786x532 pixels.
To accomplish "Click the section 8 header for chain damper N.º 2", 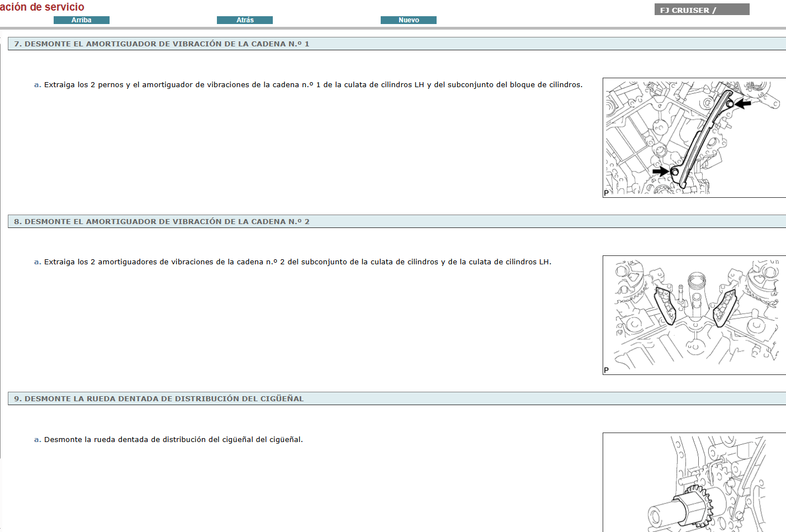I will (162, 222).
